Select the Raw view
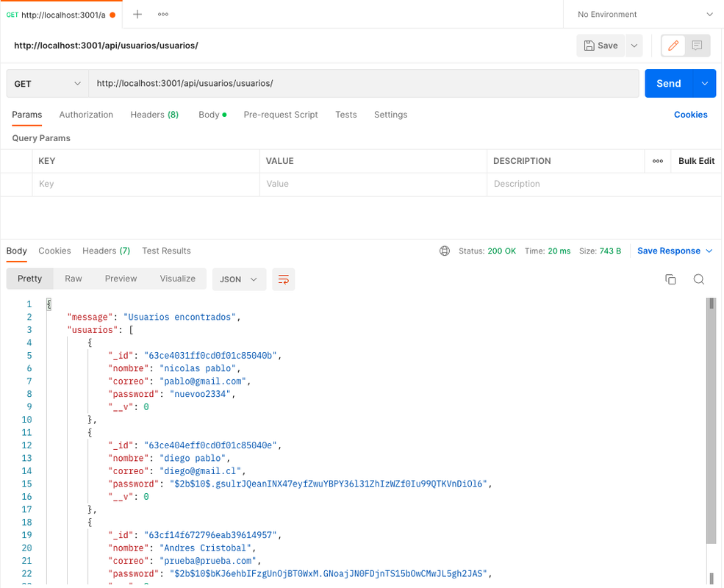 point(74,279)
